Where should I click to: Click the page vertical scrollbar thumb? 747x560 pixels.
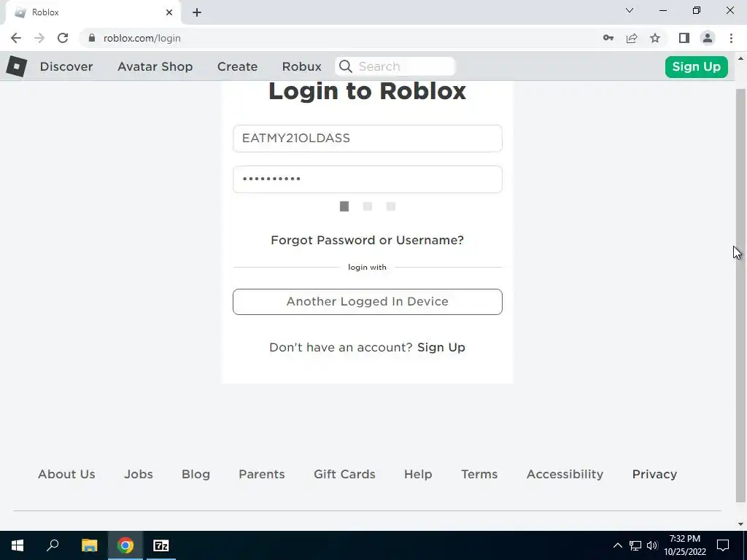[740, 295]
